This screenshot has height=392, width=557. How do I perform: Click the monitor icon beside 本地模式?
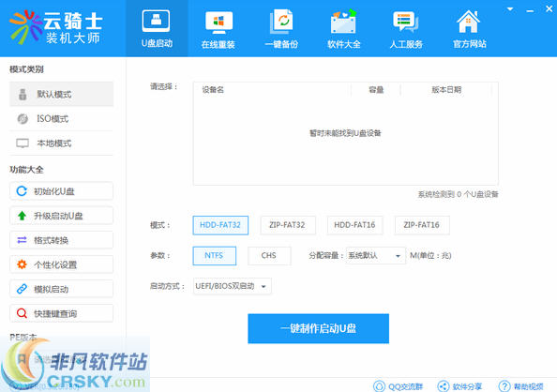click(x=23, y=143)
